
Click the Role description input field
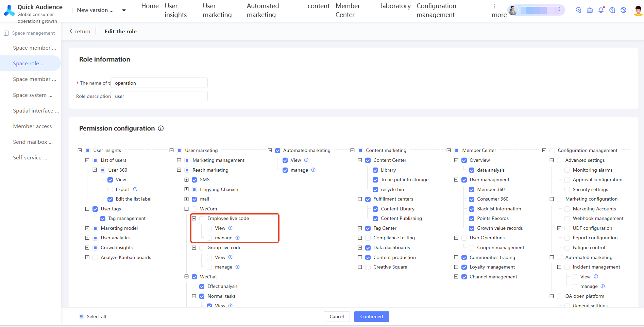159,96
